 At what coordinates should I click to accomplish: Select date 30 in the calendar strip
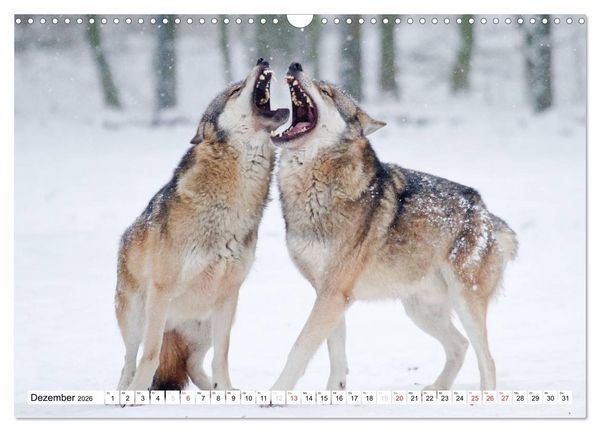click(551, 398)
